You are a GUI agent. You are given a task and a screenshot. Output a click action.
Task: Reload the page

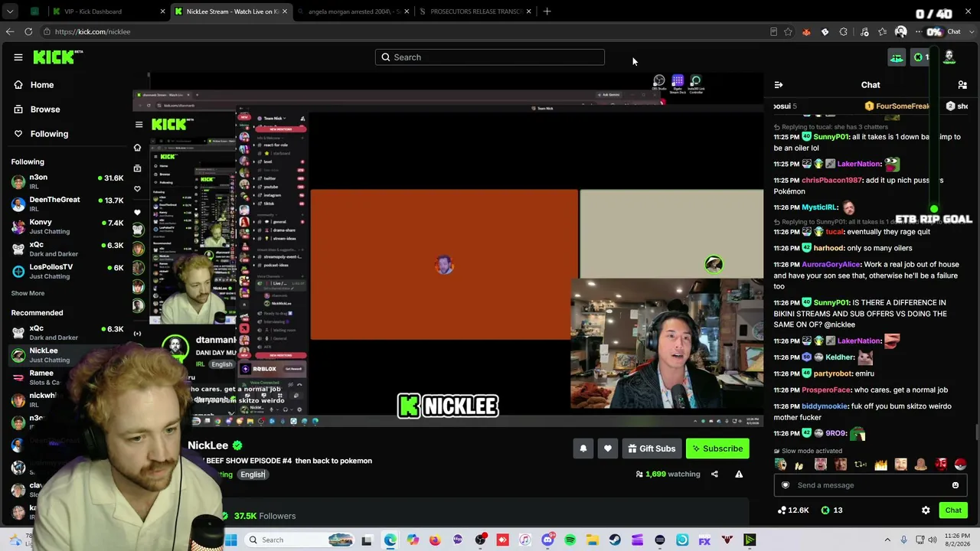28,32
